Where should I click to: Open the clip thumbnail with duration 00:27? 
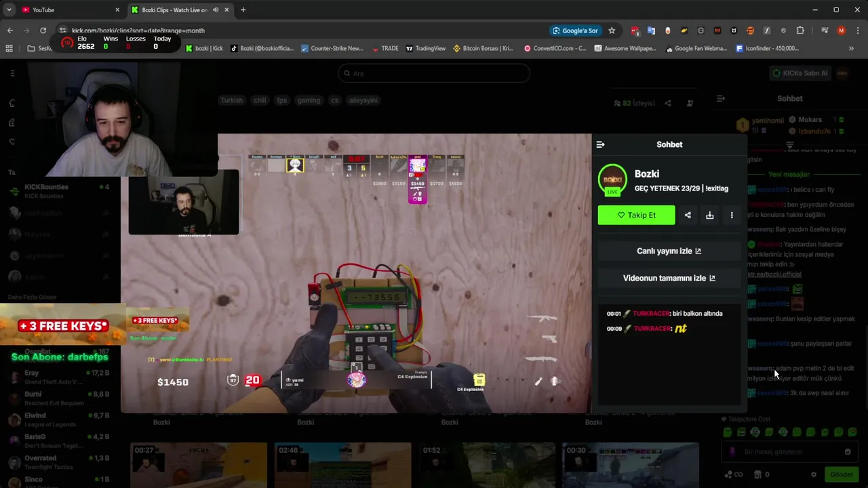199,465
